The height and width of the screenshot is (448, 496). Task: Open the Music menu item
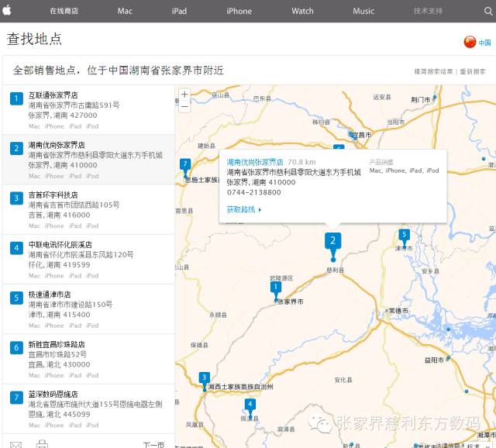pos(363,11)
